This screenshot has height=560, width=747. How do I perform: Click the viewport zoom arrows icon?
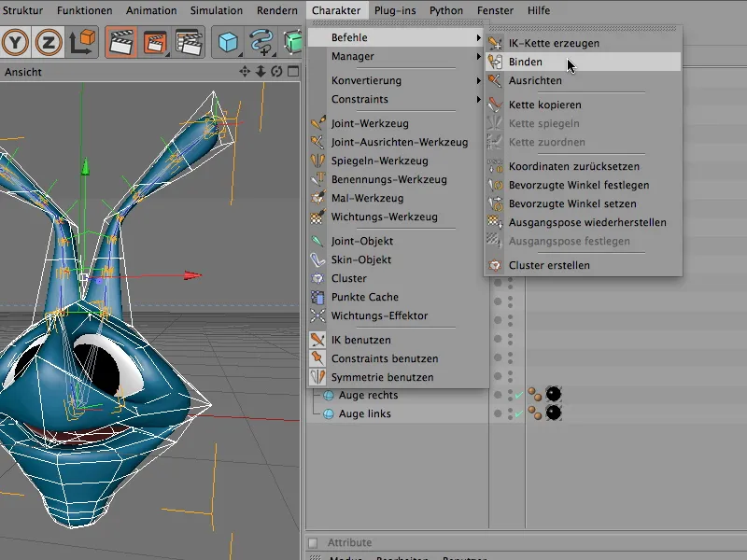pyautogui.click(x=261, y=72)
